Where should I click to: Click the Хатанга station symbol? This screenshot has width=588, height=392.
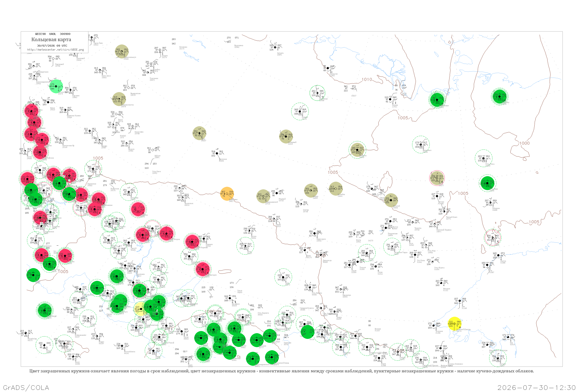275,47
